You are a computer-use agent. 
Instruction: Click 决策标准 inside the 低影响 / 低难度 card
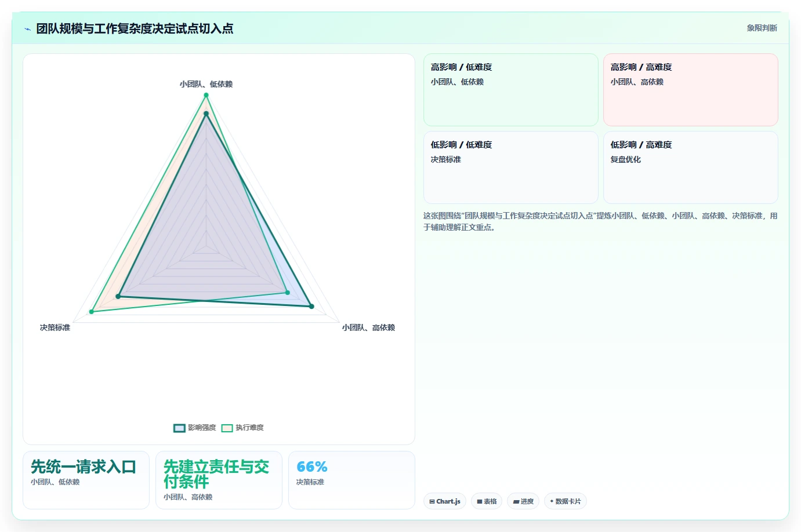(445, 159)
